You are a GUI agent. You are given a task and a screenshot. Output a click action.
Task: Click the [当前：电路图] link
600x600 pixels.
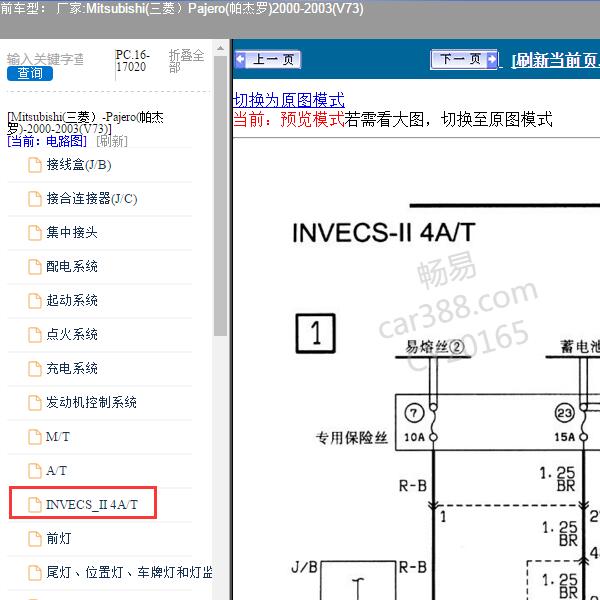pos(47,142)
